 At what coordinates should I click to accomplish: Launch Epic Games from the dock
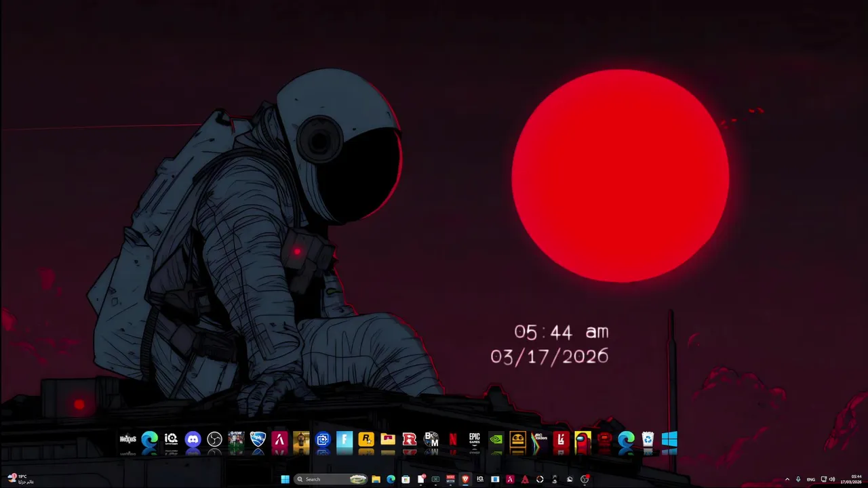tap(475, 440)
